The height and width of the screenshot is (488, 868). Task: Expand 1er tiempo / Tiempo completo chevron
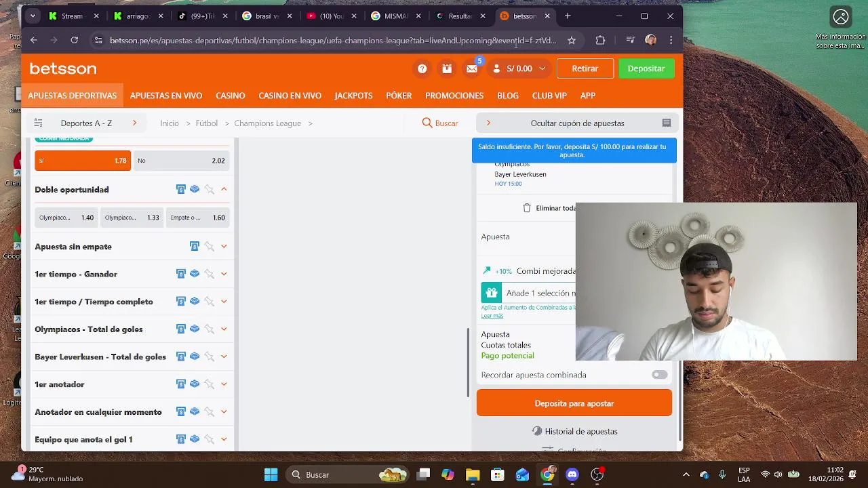pos(224,302)
